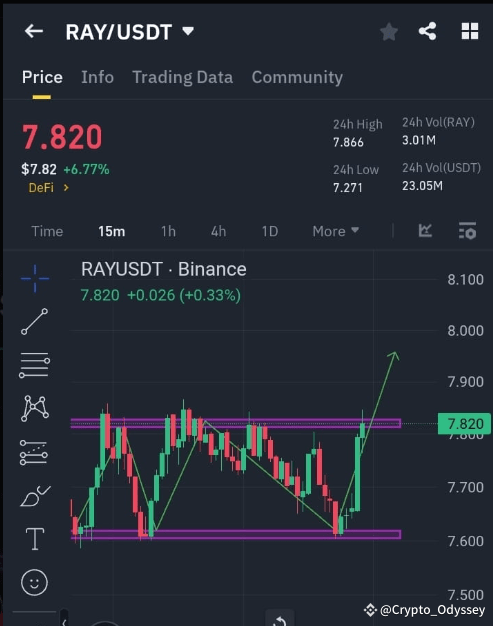493x626 pixels.
Task: Click the 24h High value 7.866
Action: [x=348, y=142]
